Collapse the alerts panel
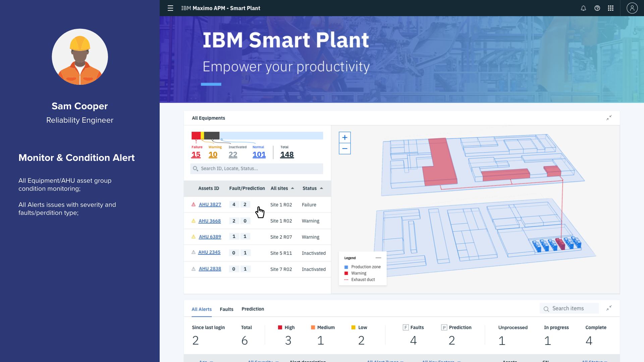 point(609,308)
